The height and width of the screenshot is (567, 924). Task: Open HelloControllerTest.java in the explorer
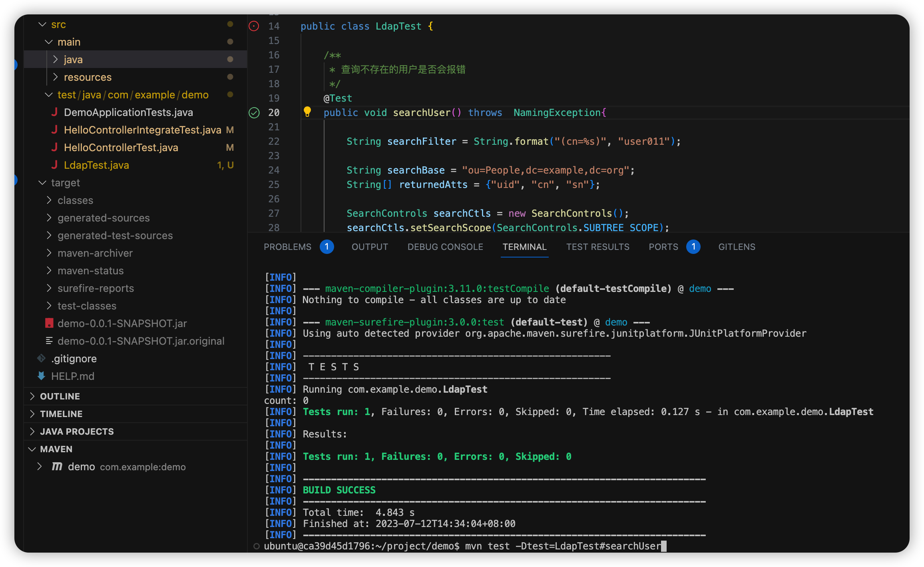[121, 148]
